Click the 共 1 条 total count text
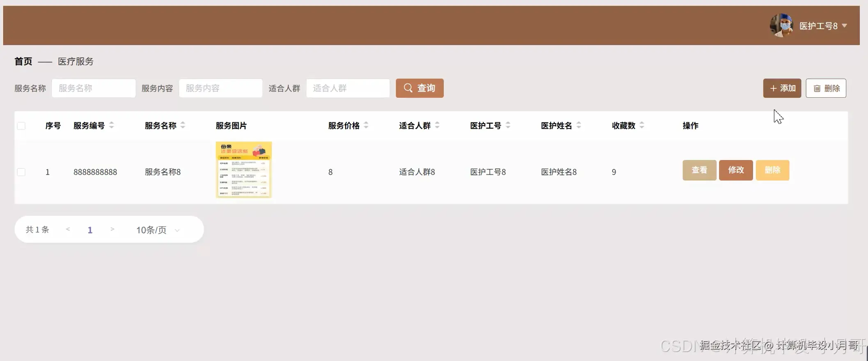Image resolution: width=868 pixels, height=361 pixels. point(37,230)
